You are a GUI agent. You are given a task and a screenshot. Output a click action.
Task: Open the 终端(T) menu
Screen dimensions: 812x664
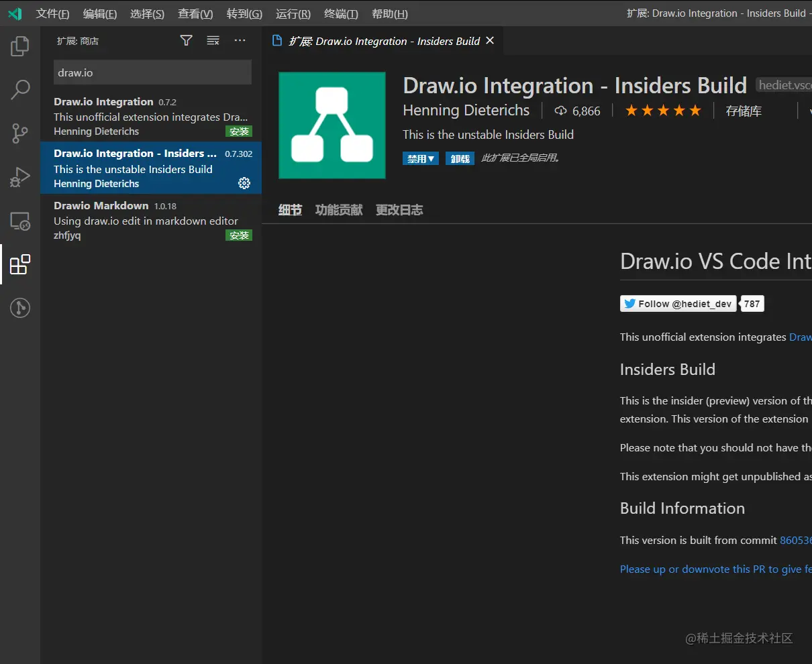[x=341, y=13]
